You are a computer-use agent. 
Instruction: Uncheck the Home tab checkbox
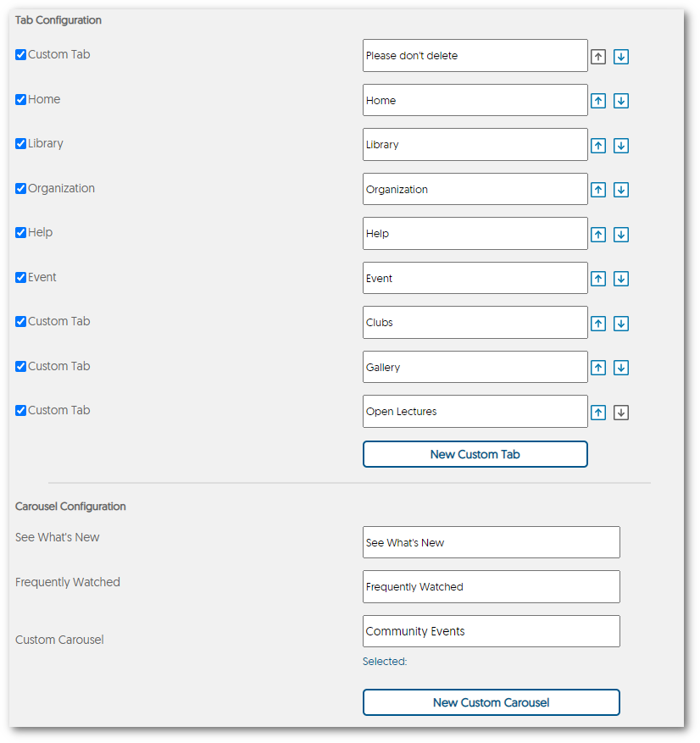click(x=20, y=99)
